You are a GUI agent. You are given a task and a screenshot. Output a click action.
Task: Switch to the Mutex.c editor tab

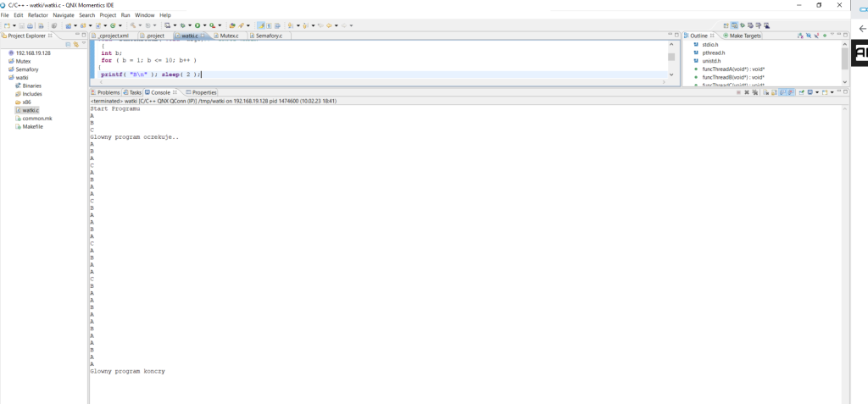[x=228, y=36]
